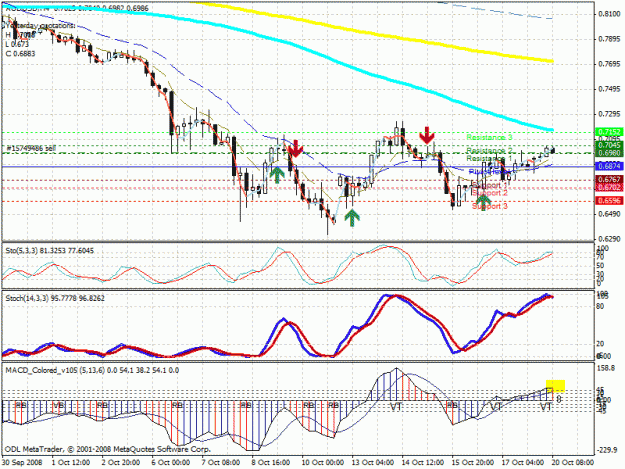
Task: Click the -229.9 MACD scale value
Action: 608,450
